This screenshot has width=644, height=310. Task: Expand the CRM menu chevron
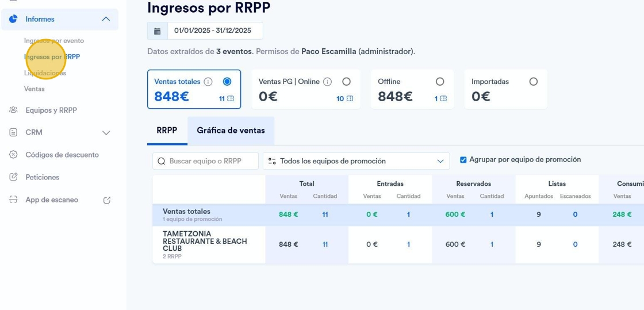[x=106, y=133]
